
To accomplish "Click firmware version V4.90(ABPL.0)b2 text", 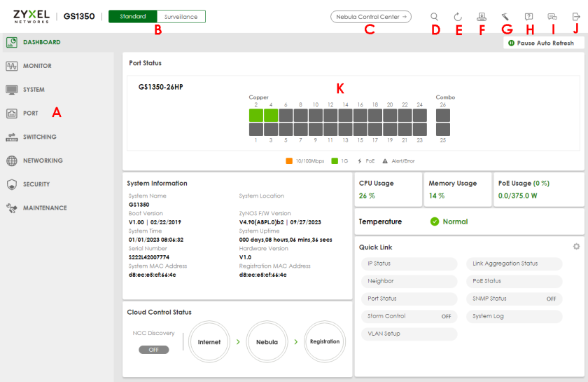I will coord(262,222).
